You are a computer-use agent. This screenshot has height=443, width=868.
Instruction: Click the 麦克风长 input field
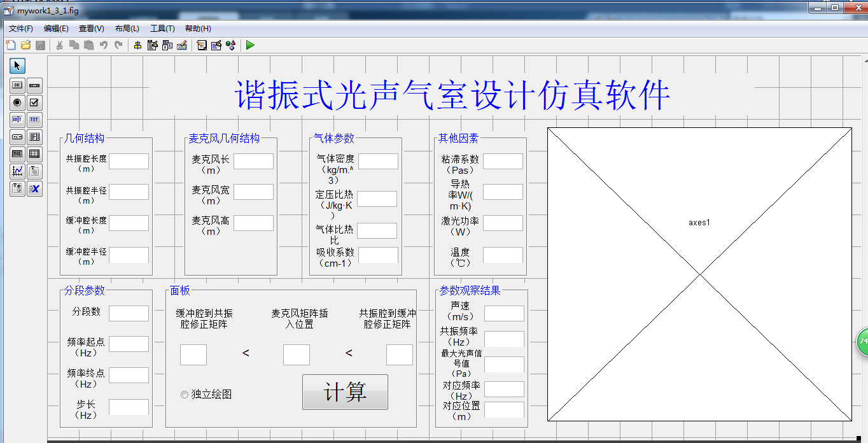tap(253, 161)
